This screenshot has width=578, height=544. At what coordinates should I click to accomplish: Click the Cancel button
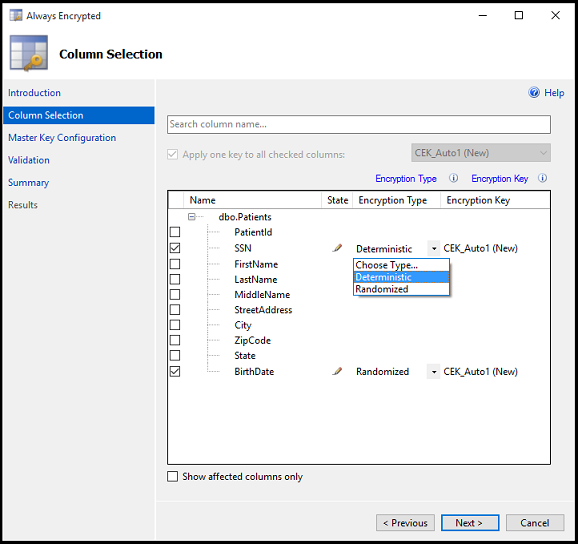(x=535, y=523)
